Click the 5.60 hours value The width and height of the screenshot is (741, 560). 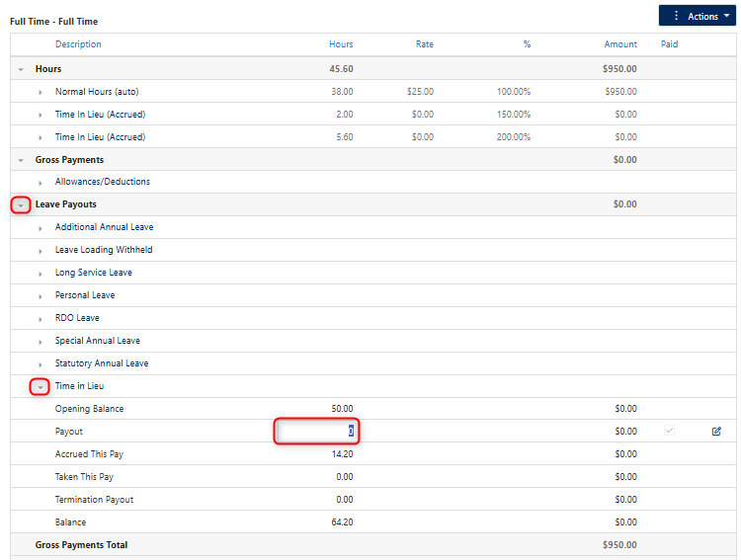click(x=345, y=136)
